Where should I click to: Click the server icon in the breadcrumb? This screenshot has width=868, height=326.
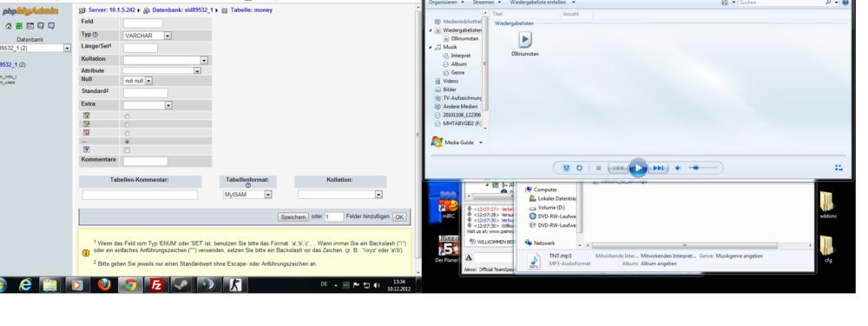pos(82,10)
